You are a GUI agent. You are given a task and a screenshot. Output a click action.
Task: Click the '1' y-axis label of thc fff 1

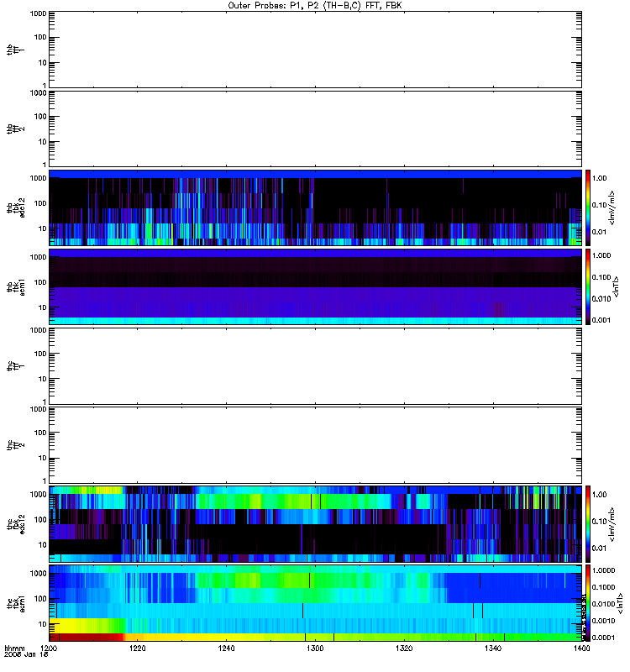(45, 402)
